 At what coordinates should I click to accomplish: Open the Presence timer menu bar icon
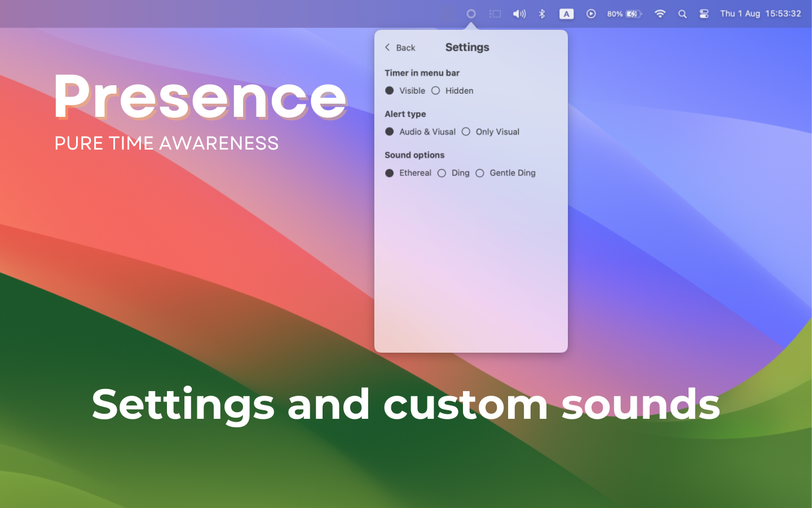click(471, 14)
